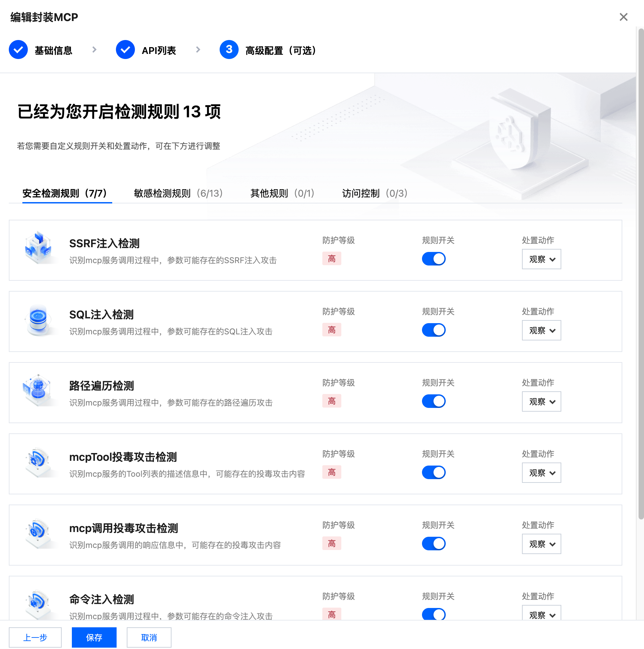Click the 路径遍历检测 rule title
This screenshot has height=649, width=644.
pos(102,386)
